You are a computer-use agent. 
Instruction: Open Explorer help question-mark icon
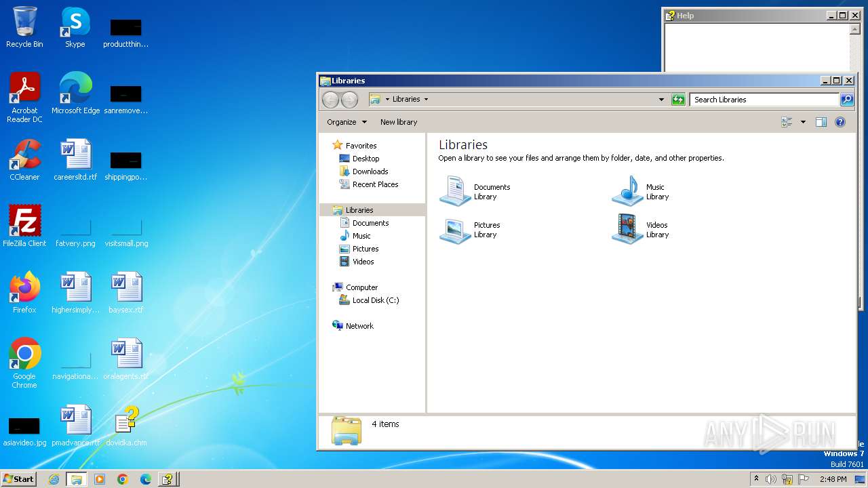[x=840, y=122]
